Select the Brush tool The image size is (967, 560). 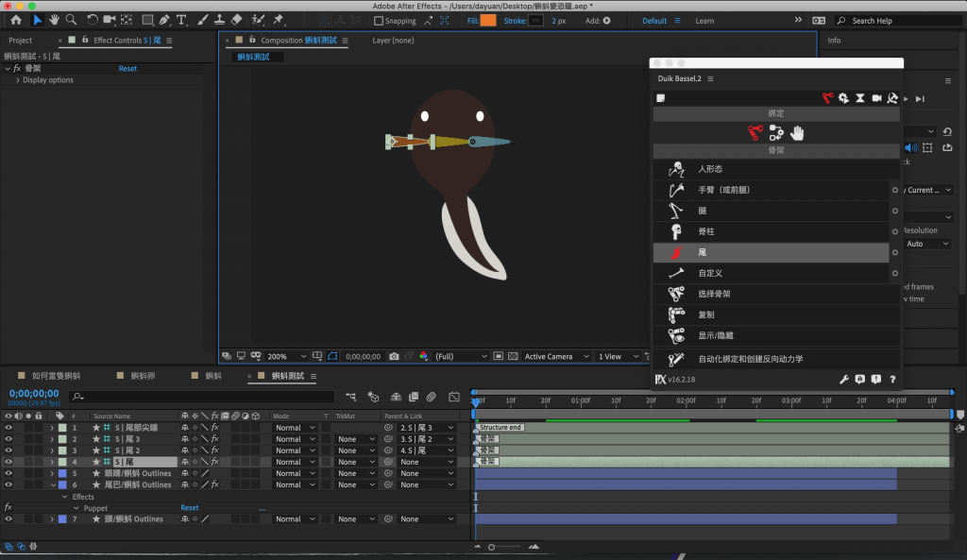click(202, 20)
